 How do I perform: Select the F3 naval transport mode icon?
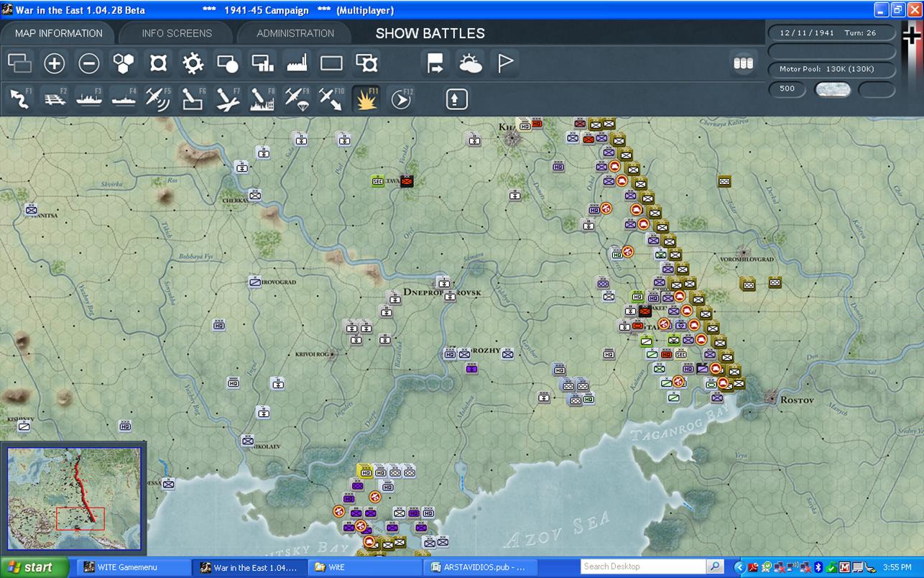point(89,99)
